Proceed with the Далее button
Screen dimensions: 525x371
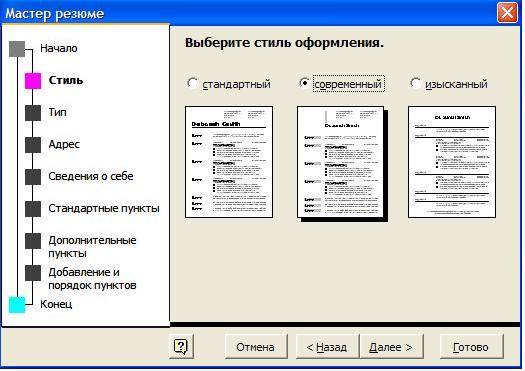point(391,347)
